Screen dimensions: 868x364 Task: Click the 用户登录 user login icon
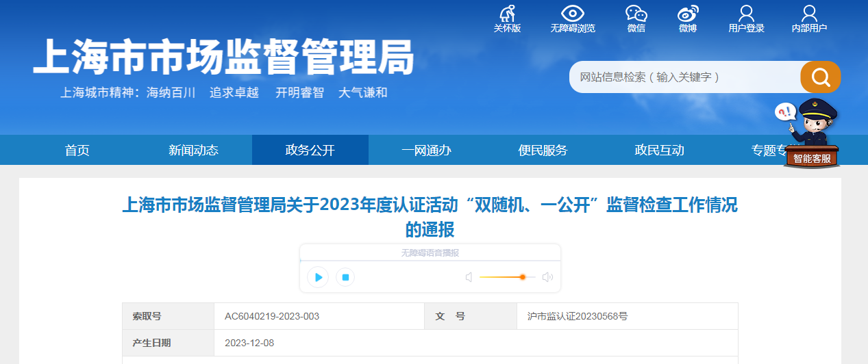point(746,13)
